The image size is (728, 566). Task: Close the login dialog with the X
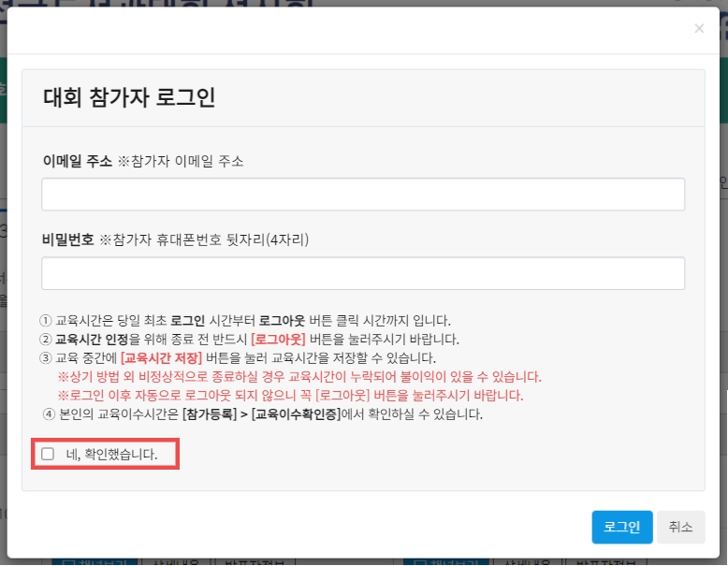pos(699,29)
